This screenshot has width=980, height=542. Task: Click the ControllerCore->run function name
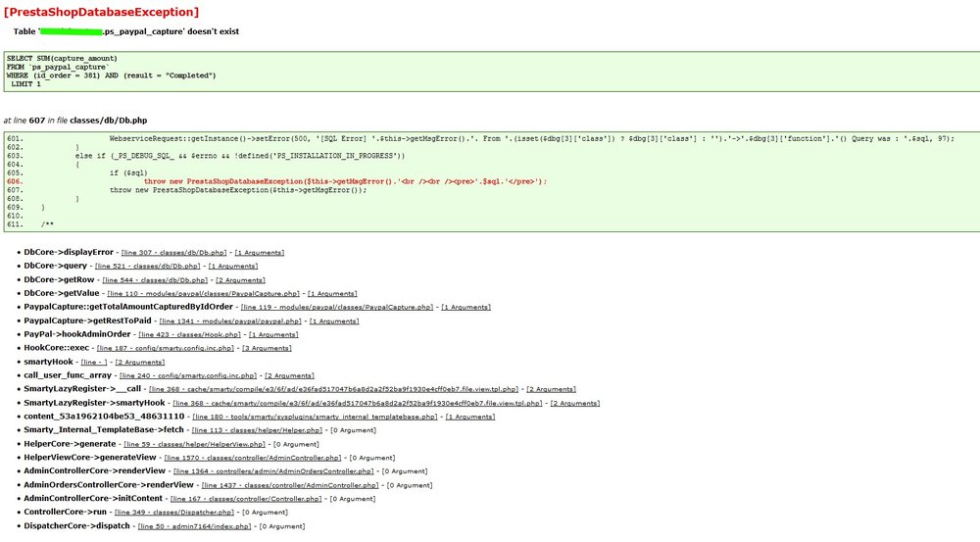point(65,512)
